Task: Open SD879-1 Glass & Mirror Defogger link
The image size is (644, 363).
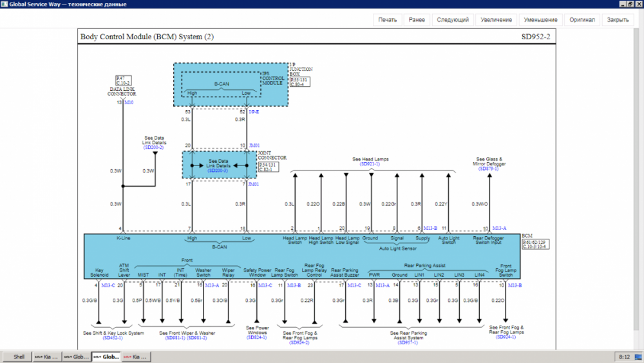Action: (x=489, y=169)
